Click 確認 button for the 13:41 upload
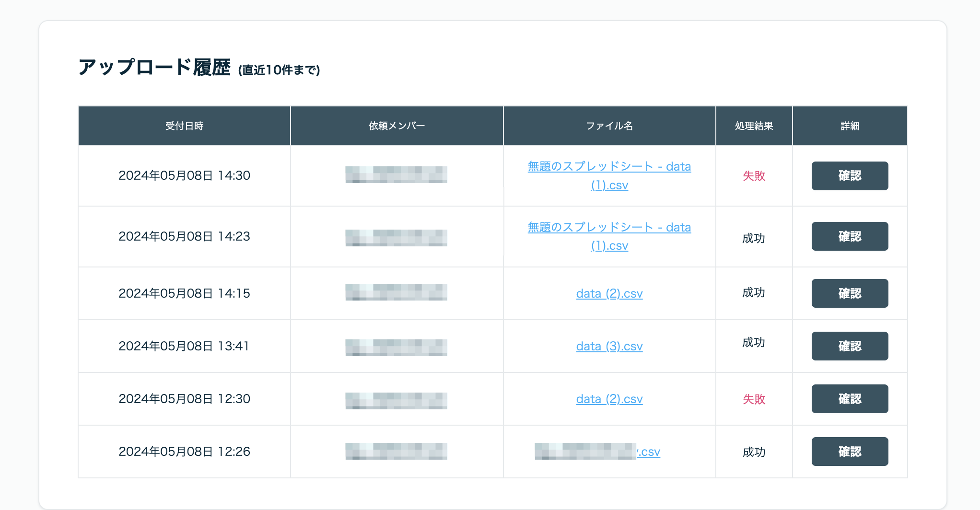 click(850, 346)
